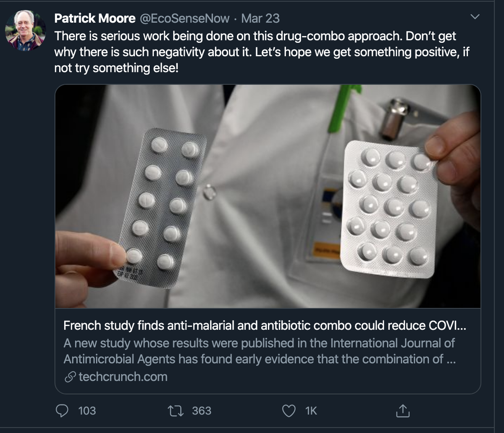Click the tweet body text
The width and height of the screenshot is (504, 433).
(x=262, y=52)
